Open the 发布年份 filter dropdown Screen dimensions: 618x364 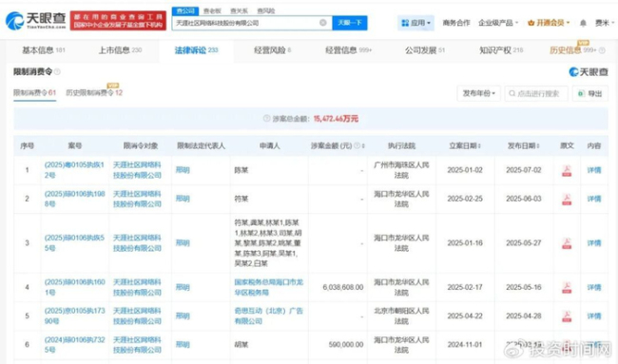tap(479, 93)
